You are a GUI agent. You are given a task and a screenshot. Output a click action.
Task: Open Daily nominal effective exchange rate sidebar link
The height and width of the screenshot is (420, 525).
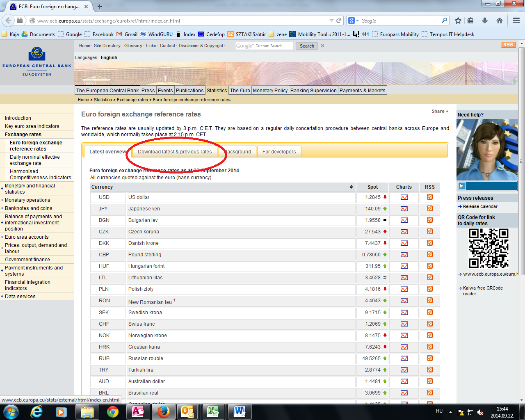pos(35,160)
